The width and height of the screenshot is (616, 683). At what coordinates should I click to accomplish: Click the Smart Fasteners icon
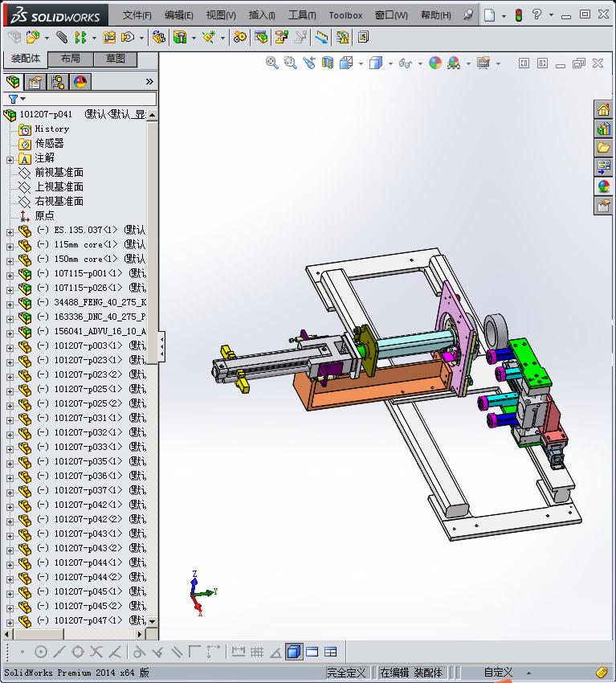click(109, 38)
